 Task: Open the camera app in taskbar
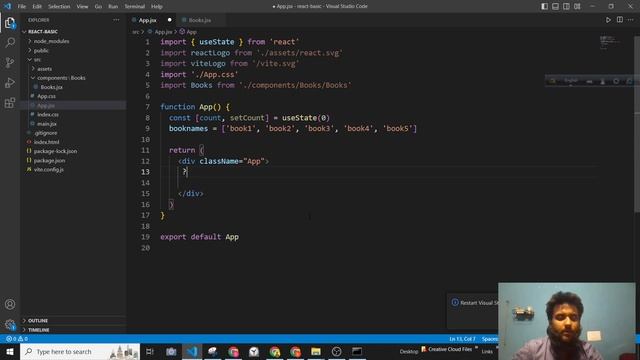click(x=171, y=351)
